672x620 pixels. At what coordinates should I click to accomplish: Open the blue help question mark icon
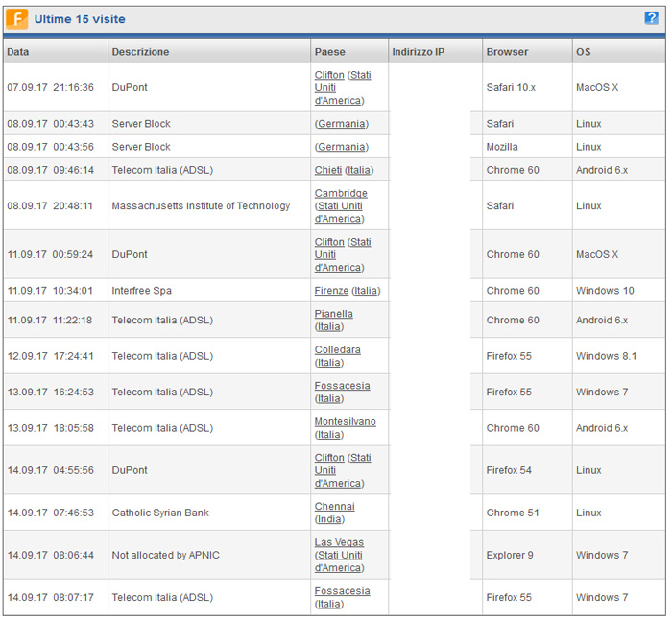651,18
